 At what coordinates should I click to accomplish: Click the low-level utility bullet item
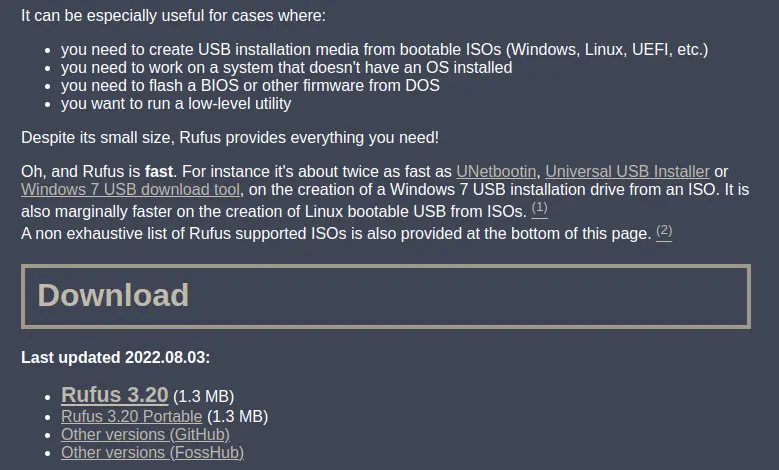176,103
